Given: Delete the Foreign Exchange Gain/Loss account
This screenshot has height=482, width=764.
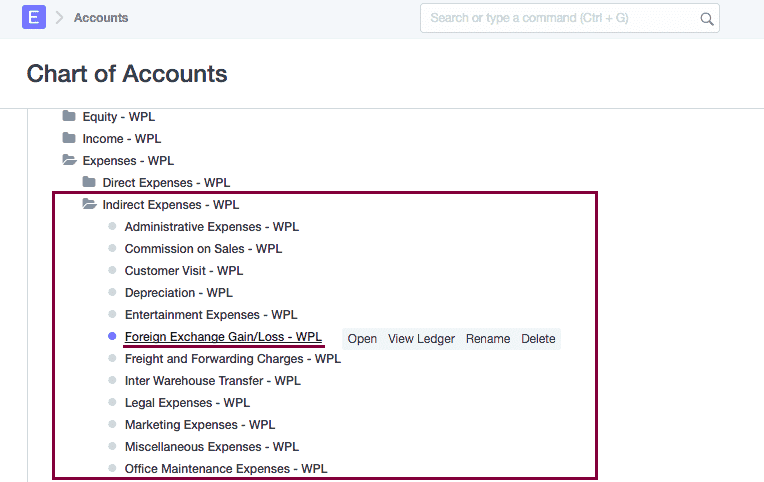Looking at the screenshot, I should pos(538,339).
